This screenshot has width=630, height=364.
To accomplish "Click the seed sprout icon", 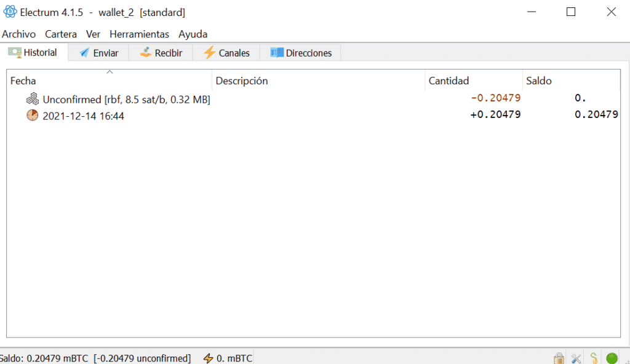I will click(594, 358).
